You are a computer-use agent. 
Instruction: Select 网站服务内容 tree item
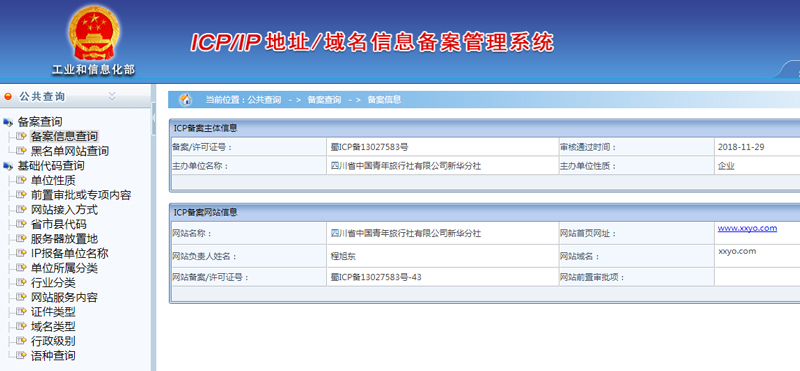click(64, 297)
